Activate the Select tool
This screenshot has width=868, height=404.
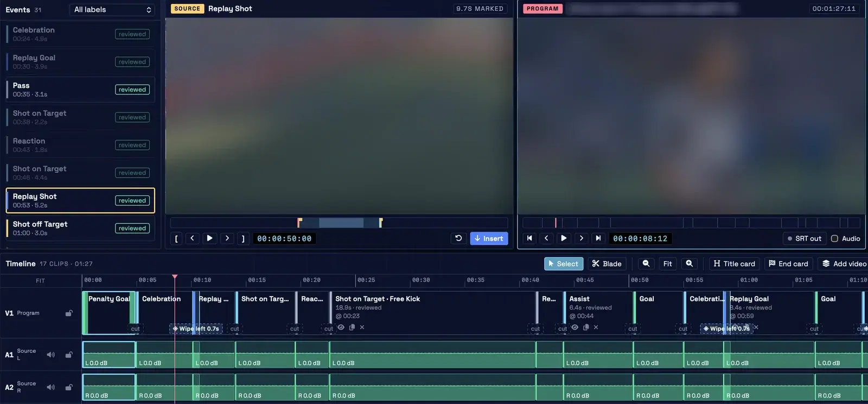click(x=564, y=264)
